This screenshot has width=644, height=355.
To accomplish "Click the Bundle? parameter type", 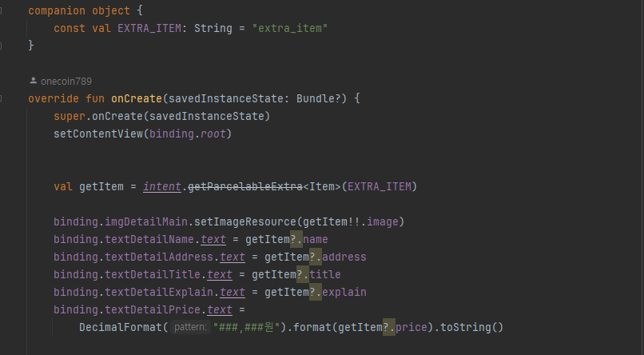I will (321, 98).
